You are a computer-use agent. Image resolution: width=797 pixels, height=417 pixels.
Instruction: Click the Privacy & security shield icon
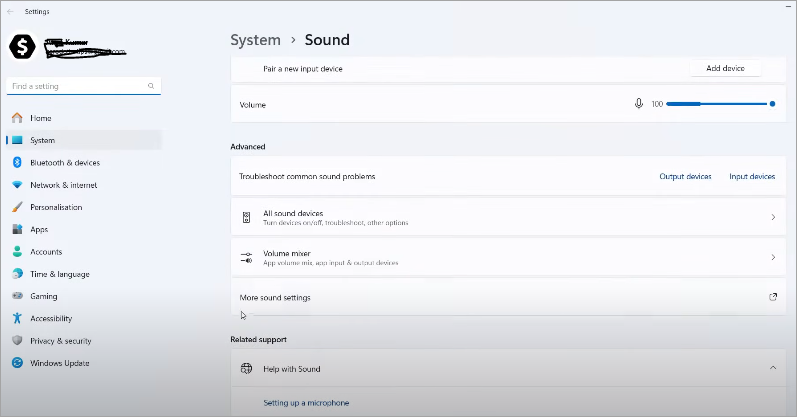click(17, 340)
